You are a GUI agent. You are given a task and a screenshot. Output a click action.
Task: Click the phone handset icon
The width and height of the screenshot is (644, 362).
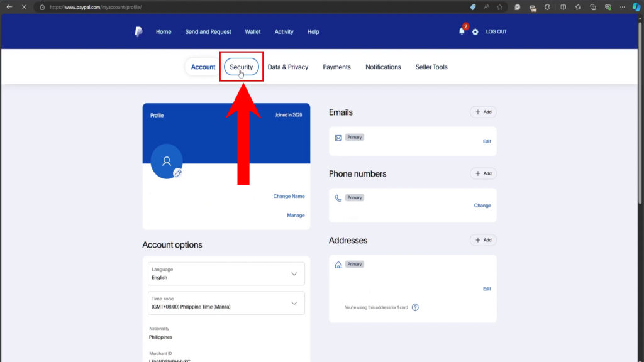pos(338,198)
